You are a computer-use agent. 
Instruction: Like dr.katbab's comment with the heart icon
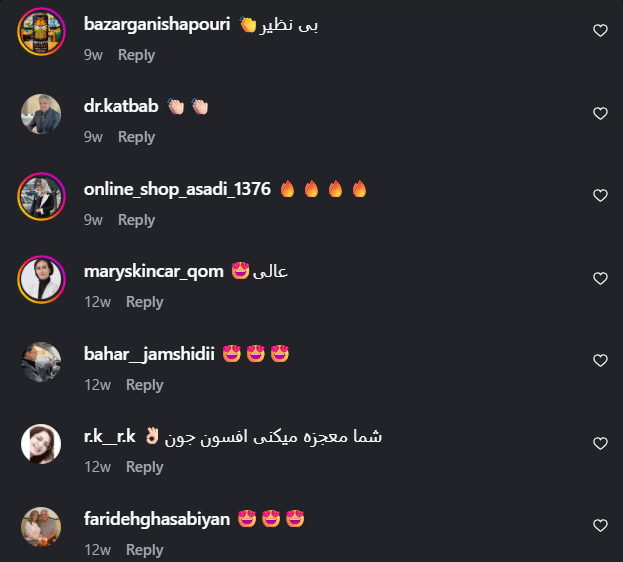[x=600, y=113]
